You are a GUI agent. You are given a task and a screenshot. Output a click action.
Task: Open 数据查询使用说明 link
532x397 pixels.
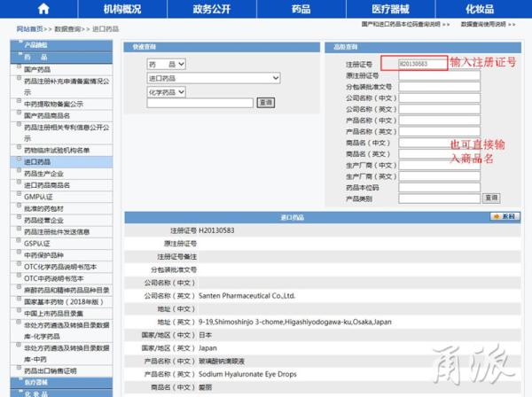point(483,24)
